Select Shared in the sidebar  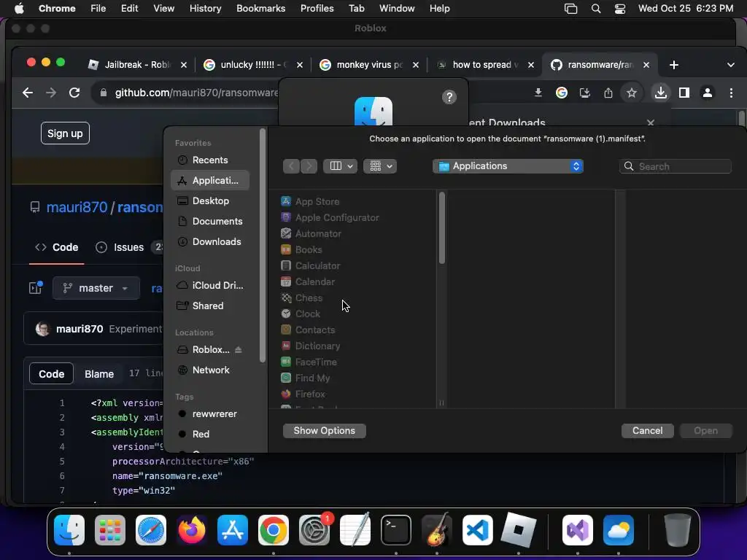pos(209,306)
